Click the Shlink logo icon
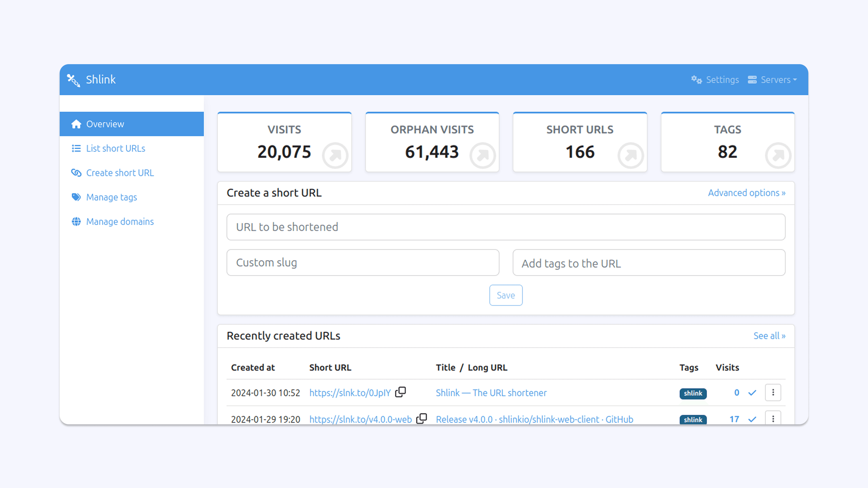Image resolution: width=868 pixels, height=488 pixels. click(73, 80)
